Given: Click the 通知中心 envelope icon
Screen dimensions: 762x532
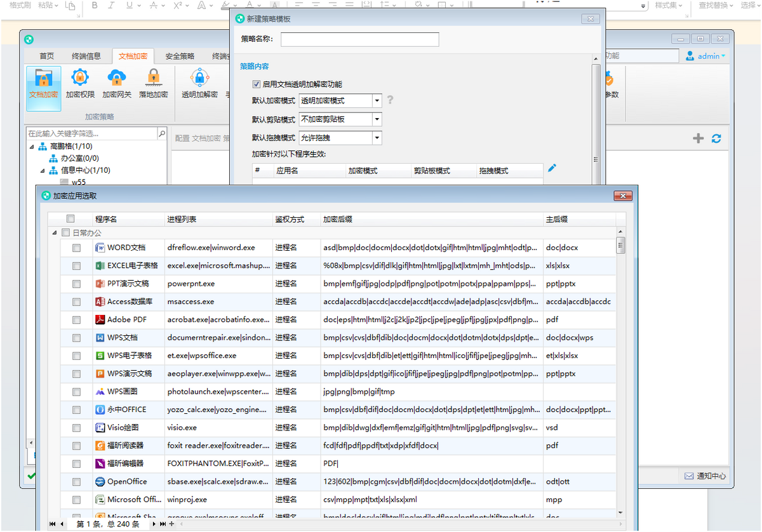Looking at the screenshot, I should [689, 476].
